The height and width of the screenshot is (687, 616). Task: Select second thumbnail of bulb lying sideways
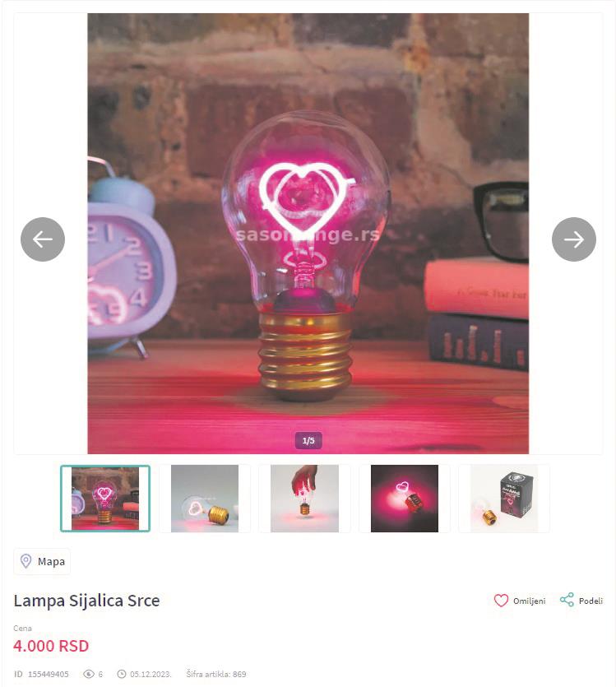(x=205, y=499)
